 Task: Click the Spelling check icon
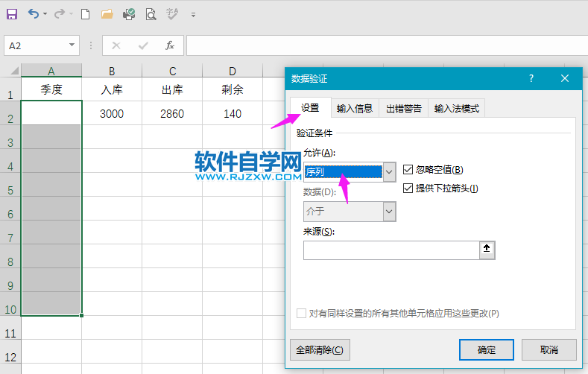pyautogui.click(x=172, y=14)
